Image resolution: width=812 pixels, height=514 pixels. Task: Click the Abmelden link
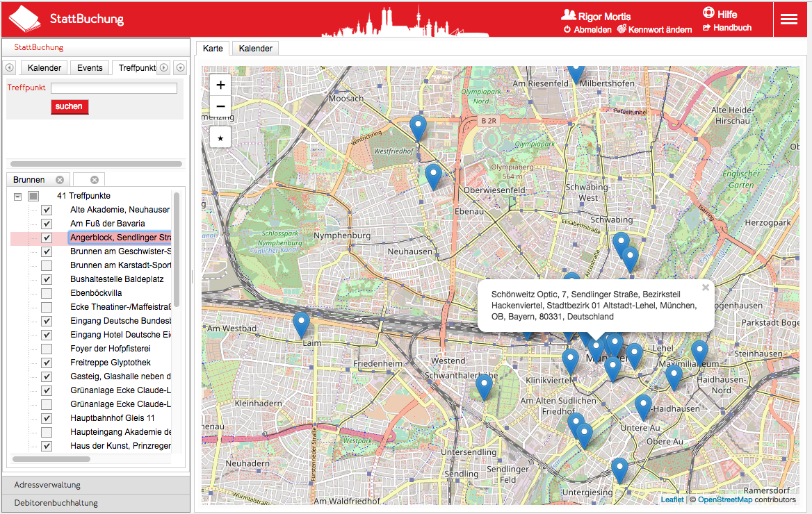point(587,30)
